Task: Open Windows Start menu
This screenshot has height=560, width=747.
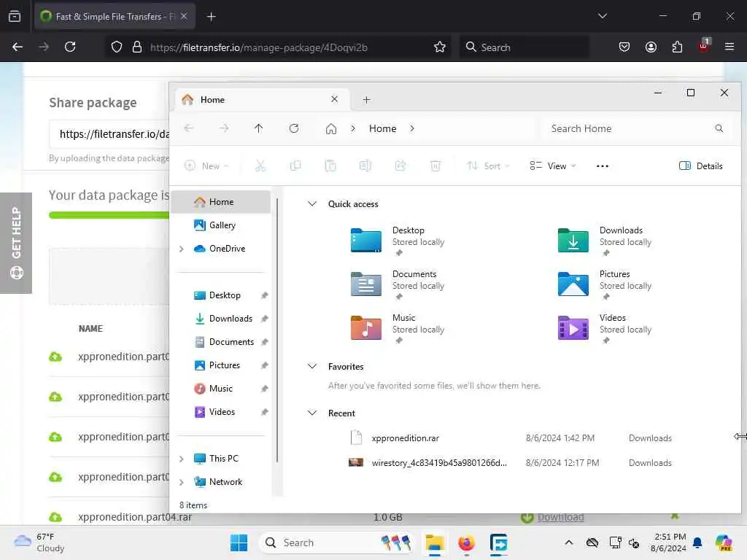Action: point(239,542)
